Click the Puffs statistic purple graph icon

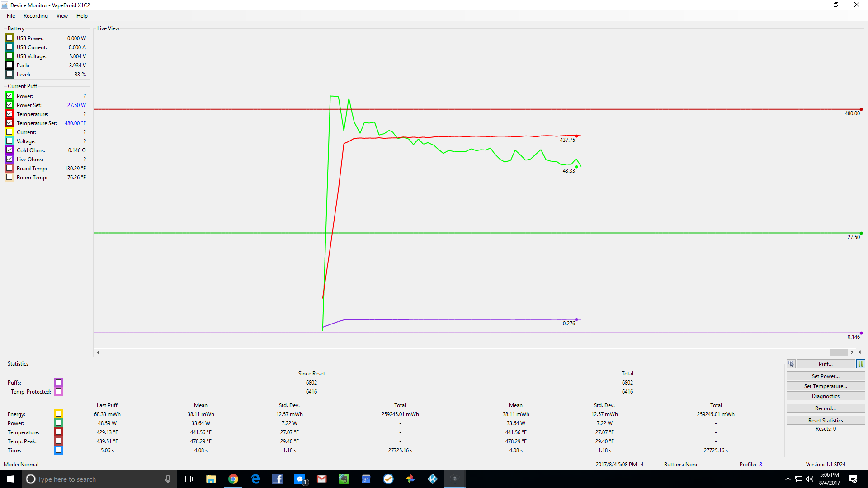[59, 382]
